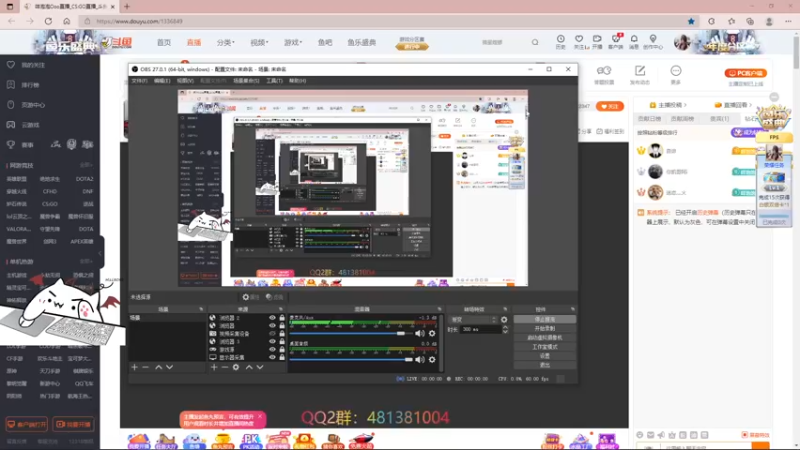Image resolution: width=800 pixels, height=450 pixels.
Task: Open the 游戏 dropdown in Douyu nav
Action: tap(292, 42)
